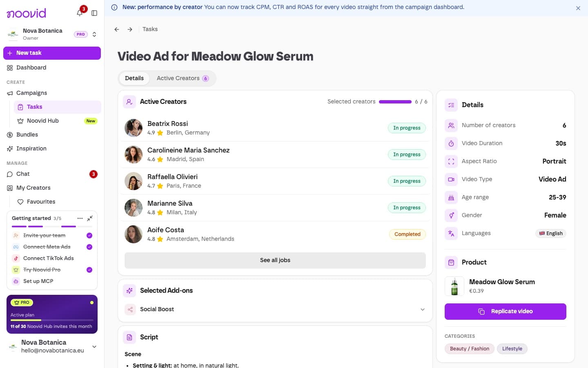Dismiss the performance by creator banner
The width and height of the screenshot is (588, 368).
point(578,8)
